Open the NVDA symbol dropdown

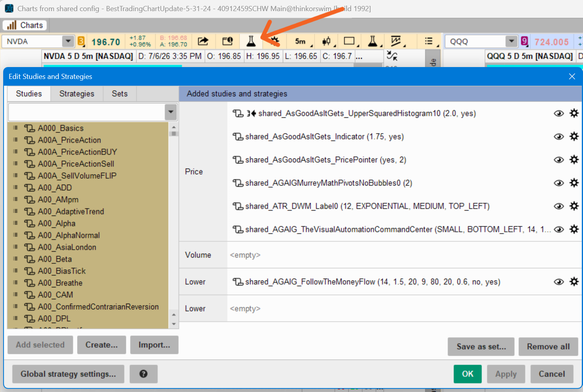(68, 41)
